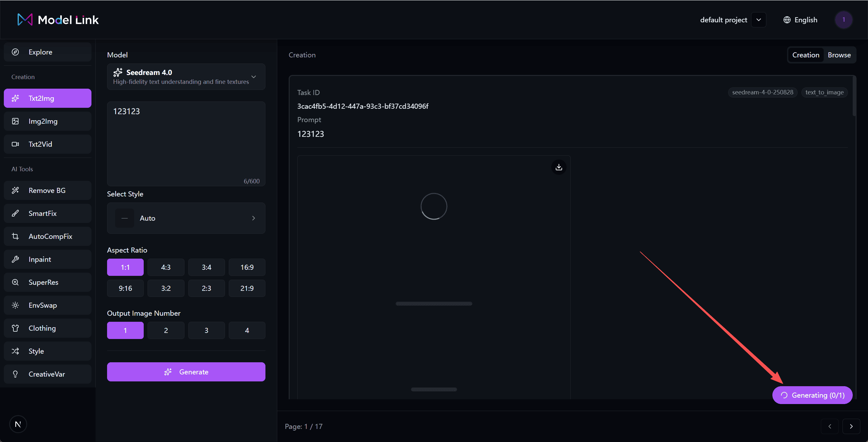
Task: Open the Clothing AI tool
Action: [x=47, y=328]
